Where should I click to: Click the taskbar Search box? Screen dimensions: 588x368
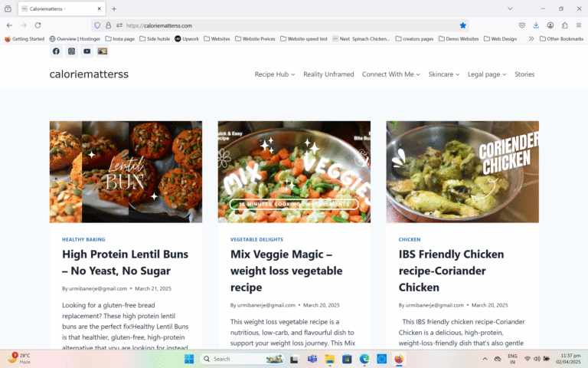pos(243,359)
